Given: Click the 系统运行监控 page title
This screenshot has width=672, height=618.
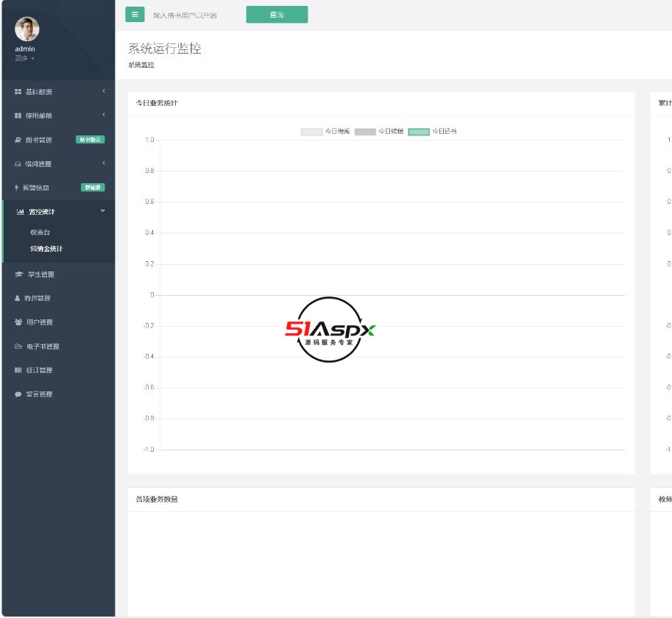Looking at the screenshot, I should click(165, 49).
